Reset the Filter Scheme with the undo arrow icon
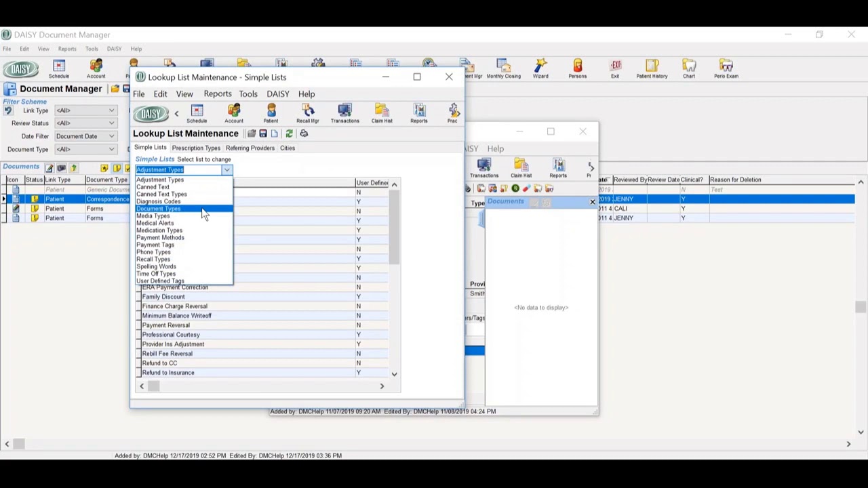Image resolution: width=868 pixels, height=488 pixels. coord(8,110)
